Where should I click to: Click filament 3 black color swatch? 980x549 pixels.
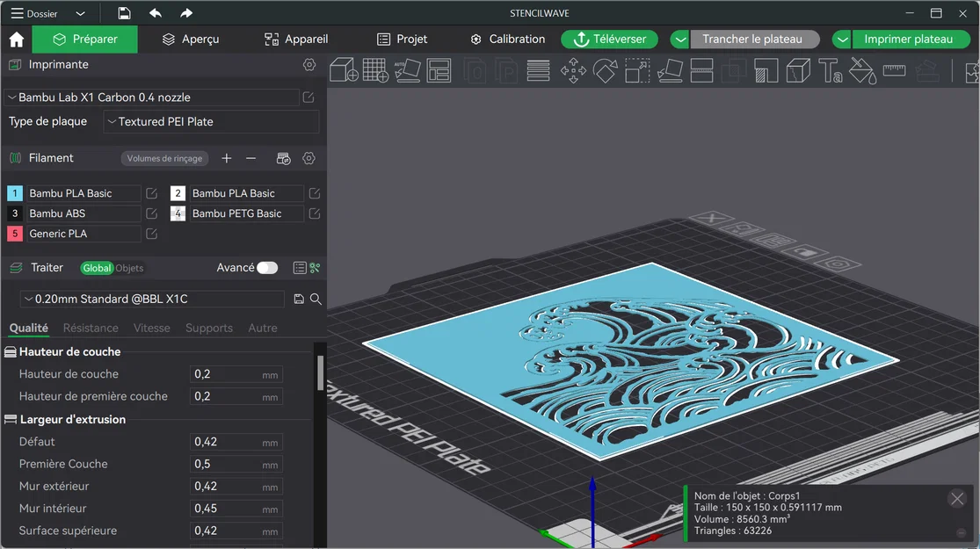point(15,213)
